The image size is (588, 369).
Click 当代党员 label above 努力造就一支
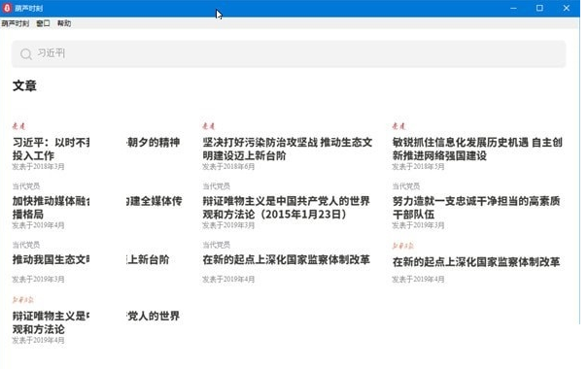click(405, 186)
